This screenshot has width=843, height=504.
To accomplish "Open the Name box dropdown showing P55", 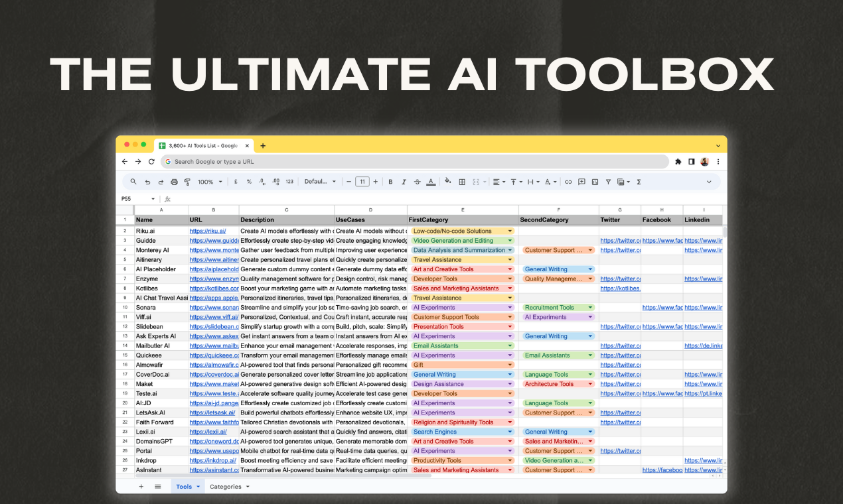I will (153, 199).
